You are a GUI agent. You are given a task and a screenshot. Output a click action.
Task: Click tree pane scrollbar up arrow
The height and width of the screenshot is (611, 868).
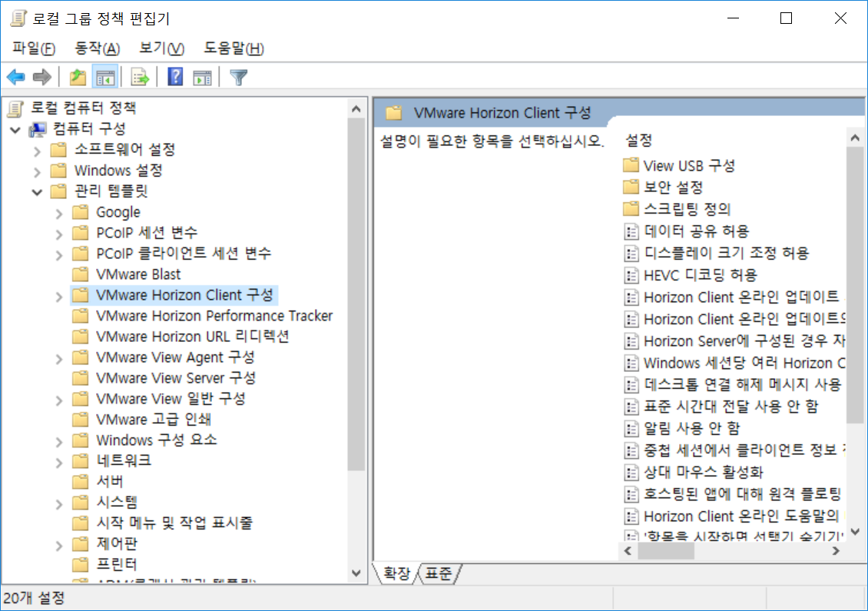(356, 109)
